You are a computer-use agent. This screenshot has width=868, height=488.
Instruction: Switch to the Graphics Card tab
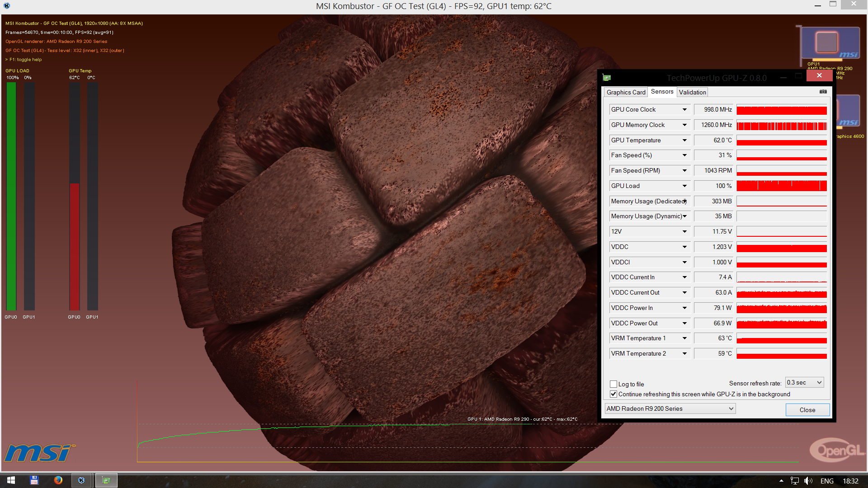pyautogui.click(x=626, y=92)
